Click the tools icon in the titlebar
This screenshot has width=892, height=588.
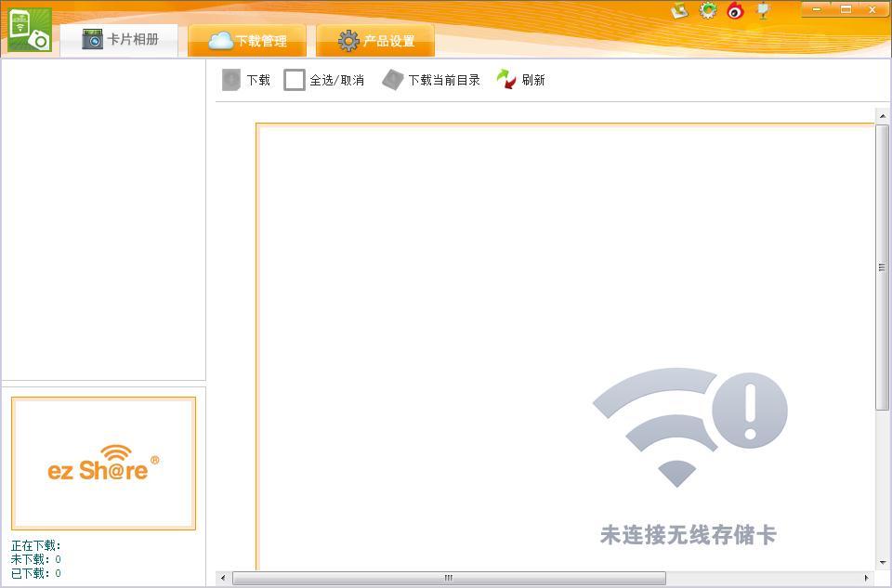point(678,12)
